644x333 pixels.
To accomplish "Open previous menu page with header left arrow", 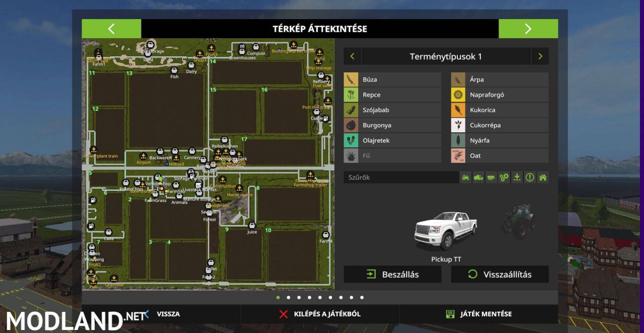I will (x=112, y=29).
